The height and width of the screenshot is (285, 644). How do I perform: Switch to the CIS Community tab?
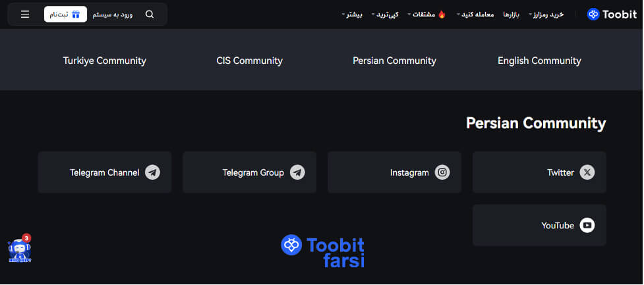(249, 61)
